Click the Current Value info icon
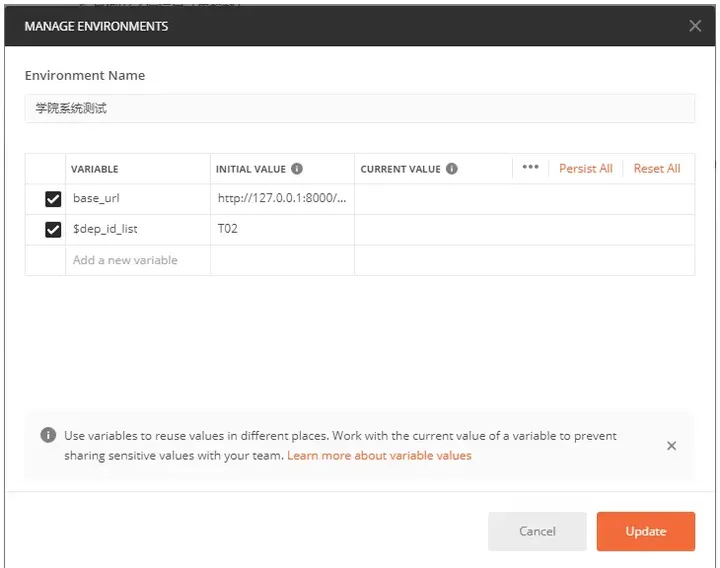This screenshot has width=720, height=568. (452, 169)
